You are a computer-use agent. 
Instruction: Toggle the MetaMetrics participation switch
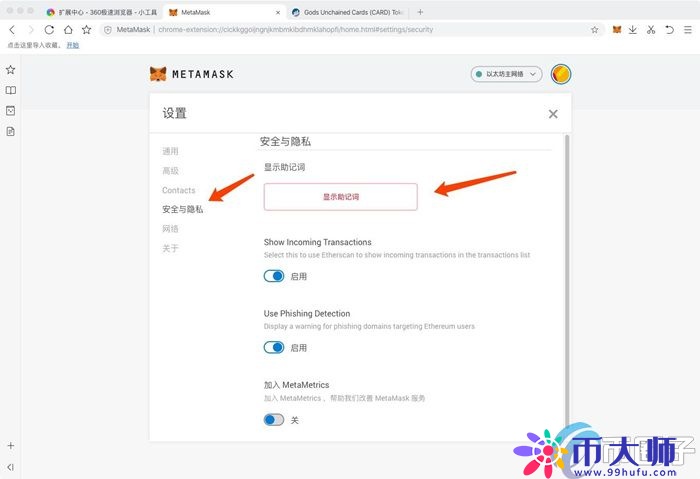[x=274, y=420]
